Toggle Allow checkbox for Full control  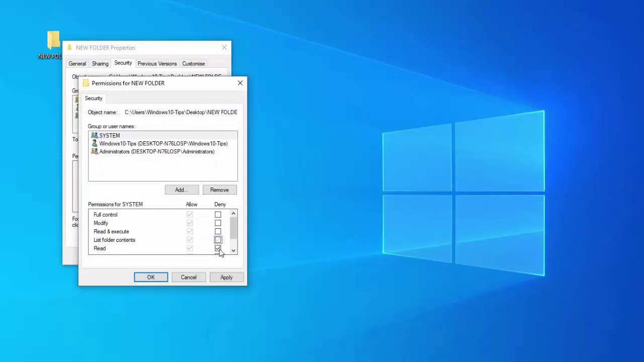pos(190,215)
